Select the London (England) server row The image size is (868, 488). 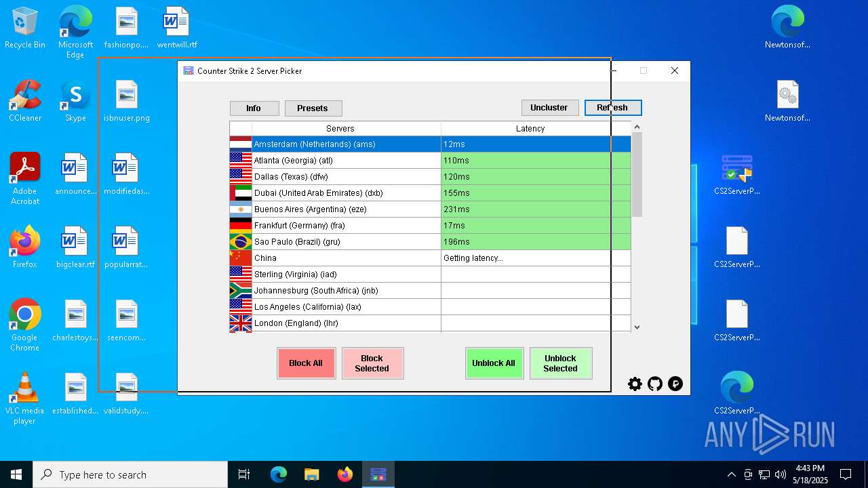[x=430, y=323]
